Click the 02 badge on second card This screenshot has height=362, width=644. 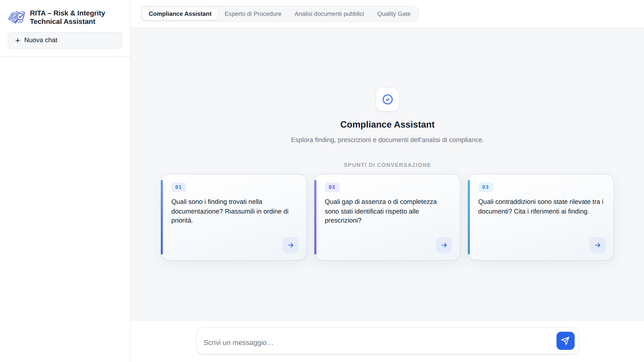332,187
